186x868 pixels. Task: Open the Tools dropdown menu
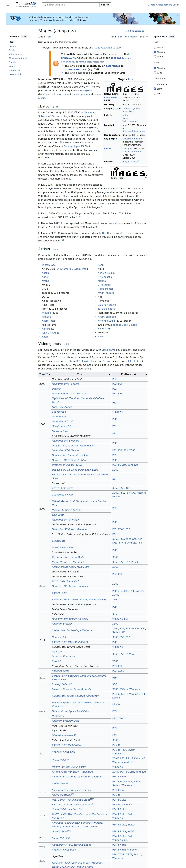pyautogui.click(x=143, y=37)
